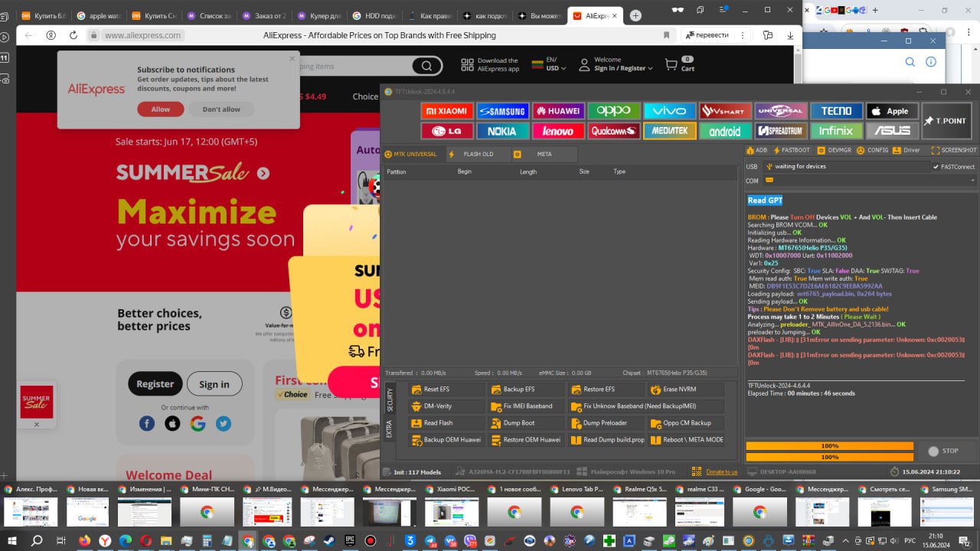Click the Reboot \ META MODE button
The height and width of the screenshot is (551, 980).
tap(685, 440)
